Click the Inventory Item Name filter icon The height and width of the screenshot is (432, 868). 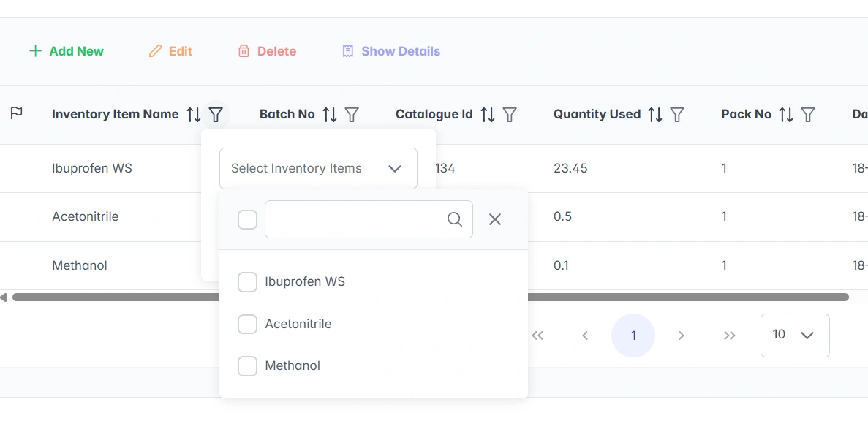click(x=216, y=115)
